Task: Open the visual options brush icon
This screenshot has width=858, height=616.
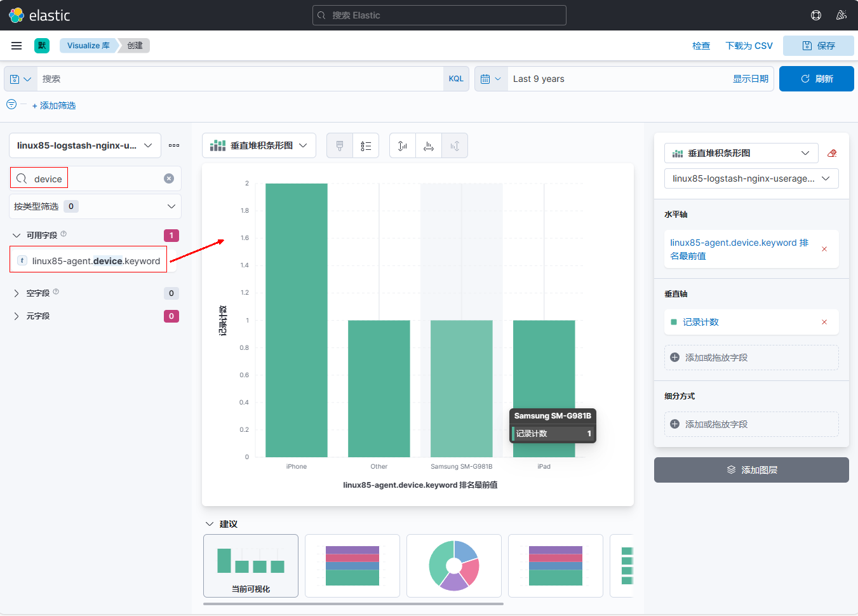Action: point(340,146)
